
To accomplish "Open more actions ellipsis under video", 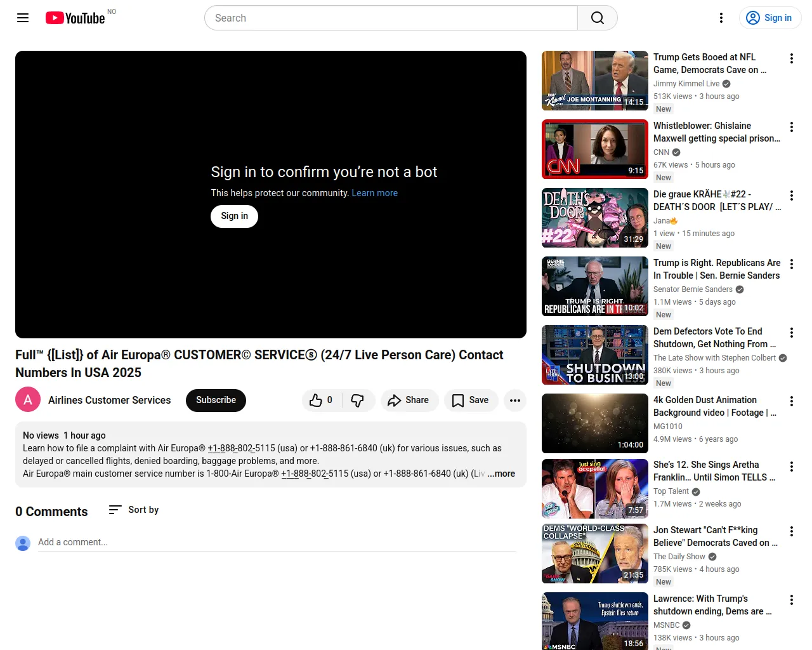I will (x=515, y=401).
